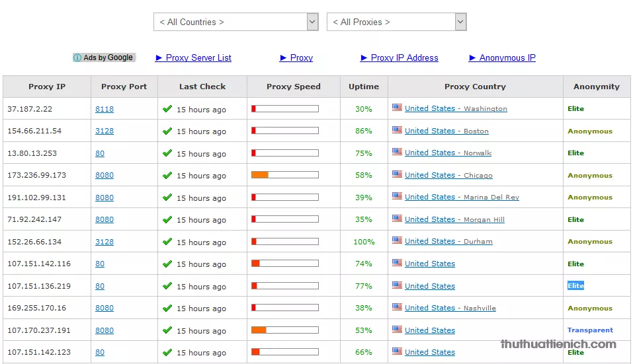The height and width of the screenshot is (364, 633).
Task: Click the flag icon next to Chicago
Action: pyautogui.click(x=397, y=174)
